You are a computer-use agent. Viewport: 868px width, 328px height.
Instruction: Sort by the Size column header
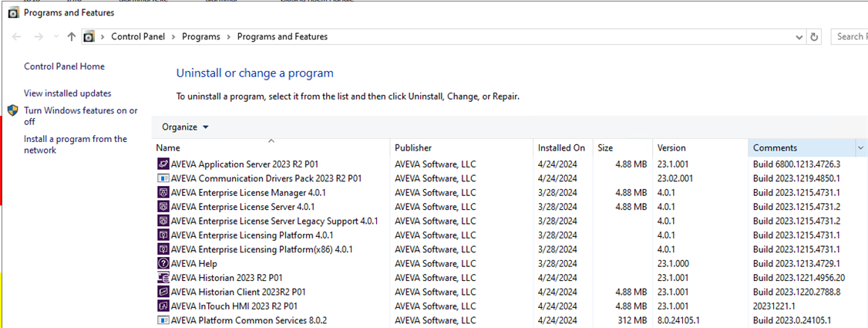click(x=623, y=148)
